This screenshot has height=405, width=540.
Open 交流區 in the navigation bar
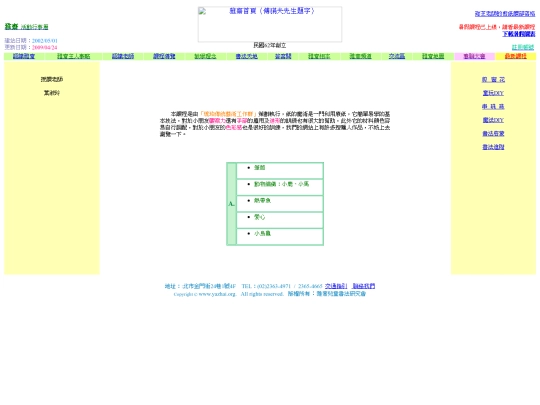pos(397,56)
